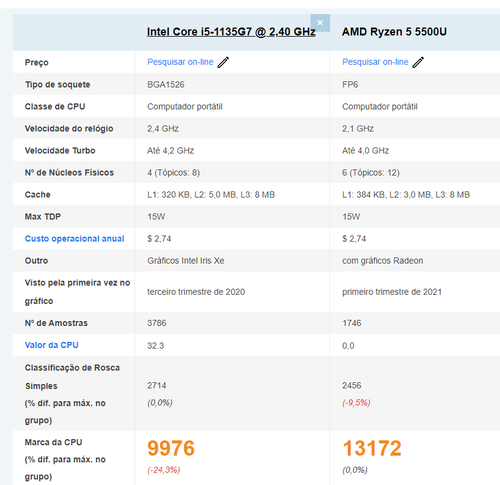
Task: Follow the Custo operacional anual link
Action: [x=74, y=239]
